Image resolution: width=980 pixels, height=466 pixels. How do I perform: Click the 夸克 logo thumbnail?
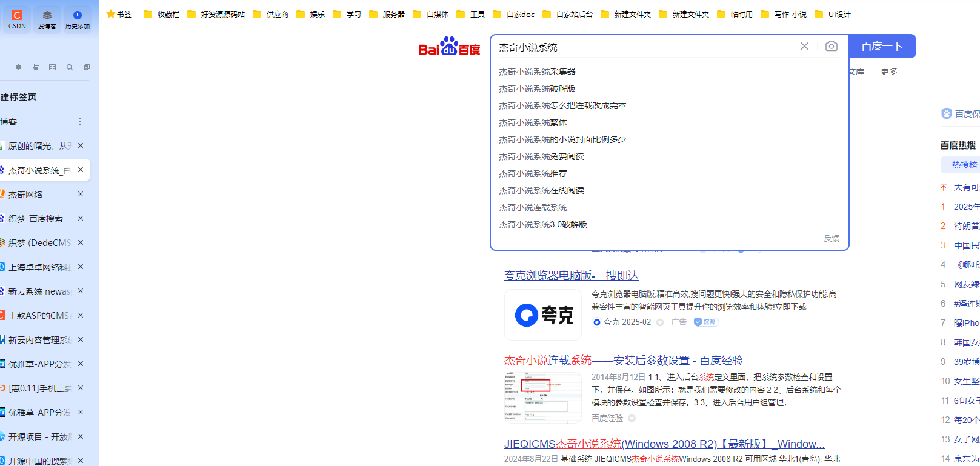click(543, 315)
